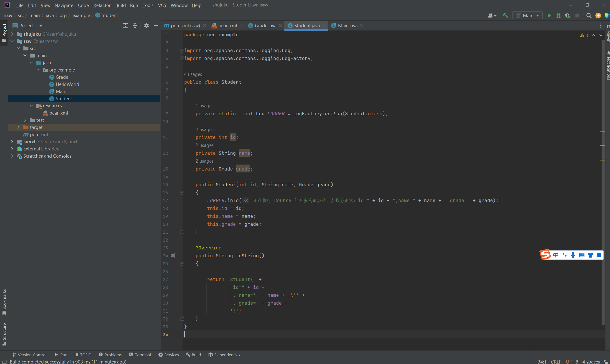
Task: Expand the target folder in project tree
Action: pos(18,127)
